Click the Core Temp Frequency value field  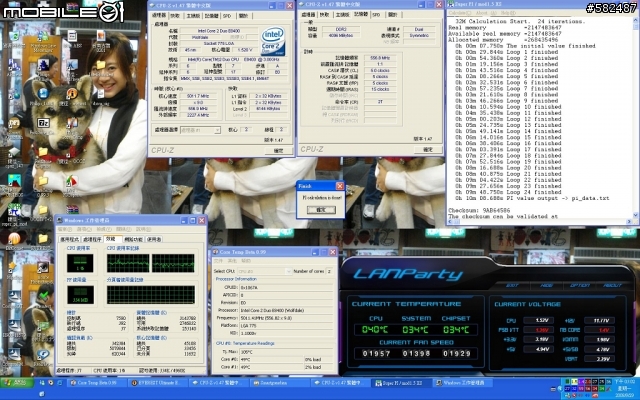pyautogui.click(x=286, y=318)
